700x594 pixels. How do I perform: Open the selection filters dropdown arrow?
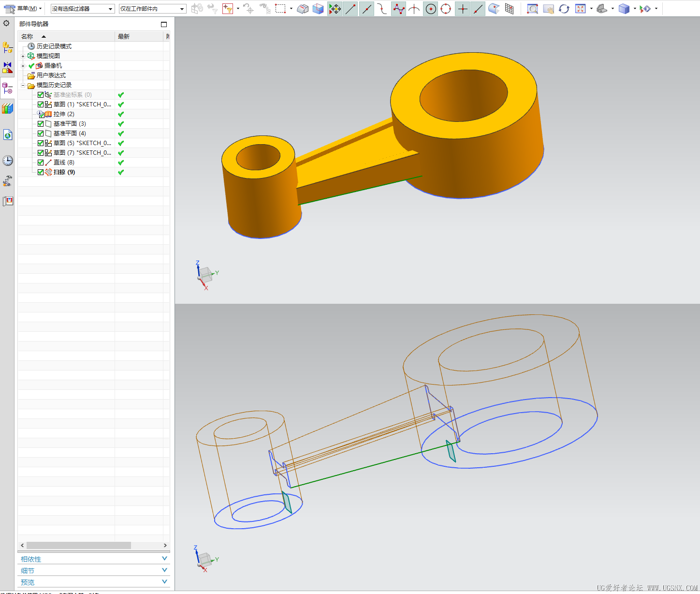[238, 9]
